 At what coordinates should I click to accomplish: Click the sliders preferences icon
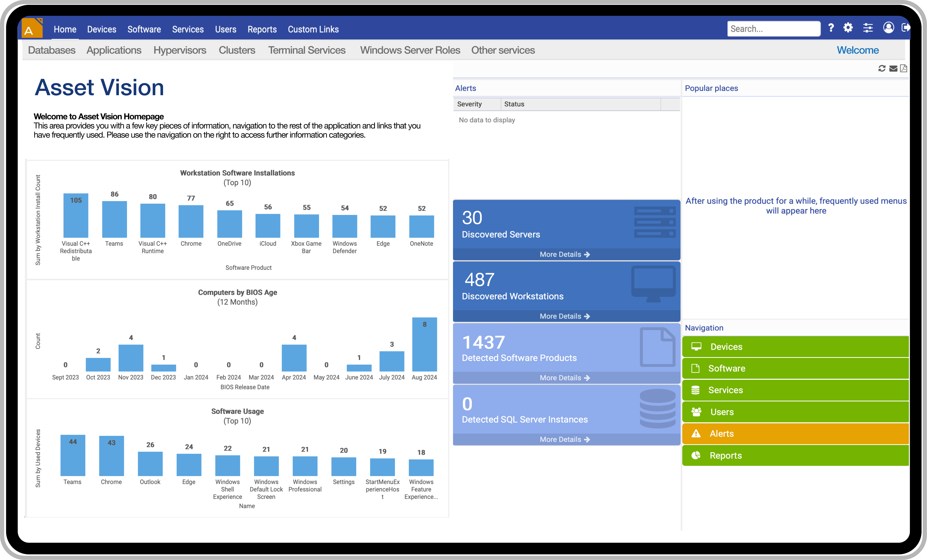[868, 28]
